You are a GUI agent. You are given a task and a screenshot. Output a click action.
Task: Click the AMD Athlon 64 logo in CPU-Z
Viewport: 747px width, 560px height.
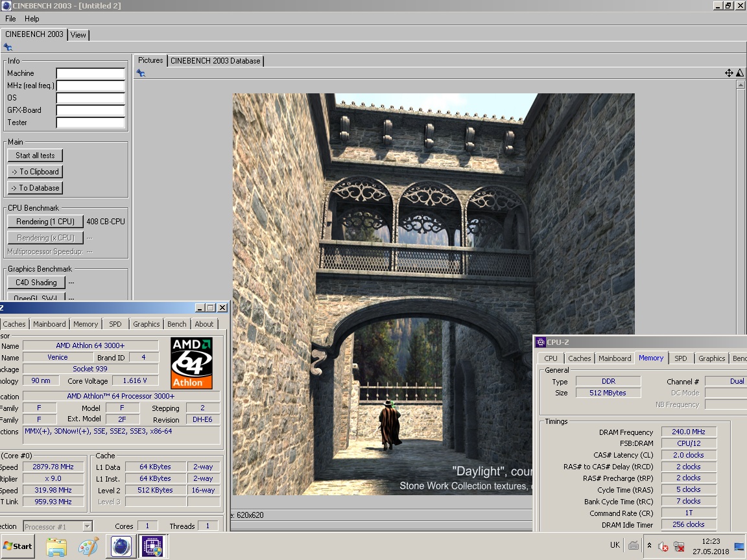click(x=191, y=364)
